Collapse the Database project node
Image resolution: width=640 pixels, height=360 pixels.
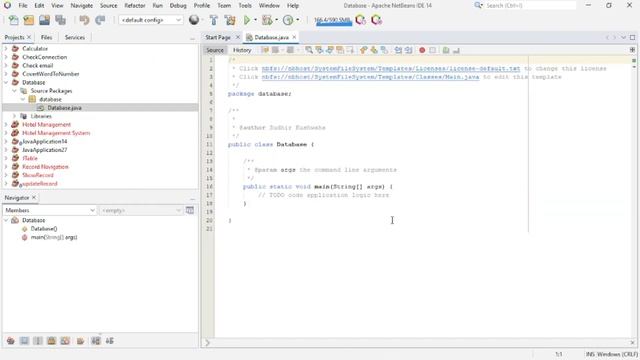pos(6,82)
